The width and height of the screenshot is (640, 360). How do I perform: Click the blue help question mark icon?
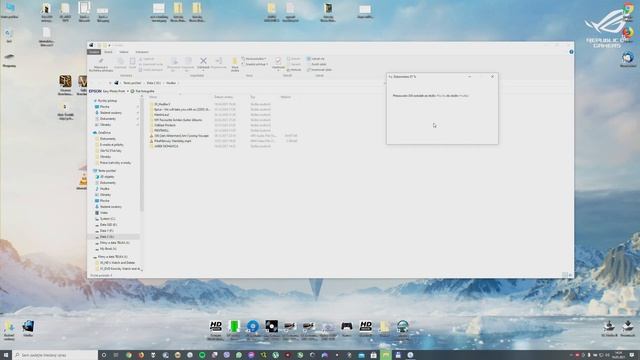click(x=571, y=52)
